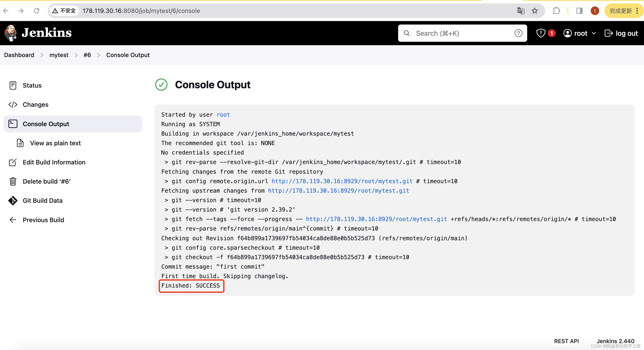Click the Status sidebar icon
The image size is (644, 350).
(x=12, y=85)
